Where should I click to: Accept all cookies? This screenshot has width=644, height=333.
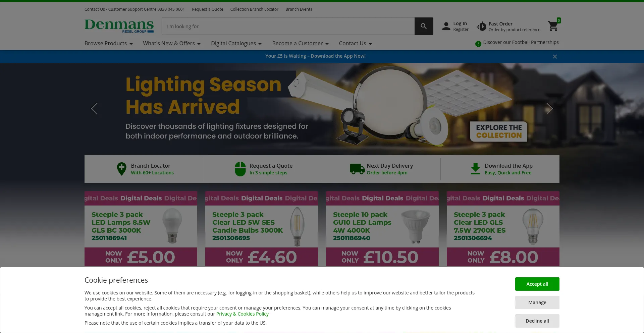pyautogui.click(x=537, y=284)
